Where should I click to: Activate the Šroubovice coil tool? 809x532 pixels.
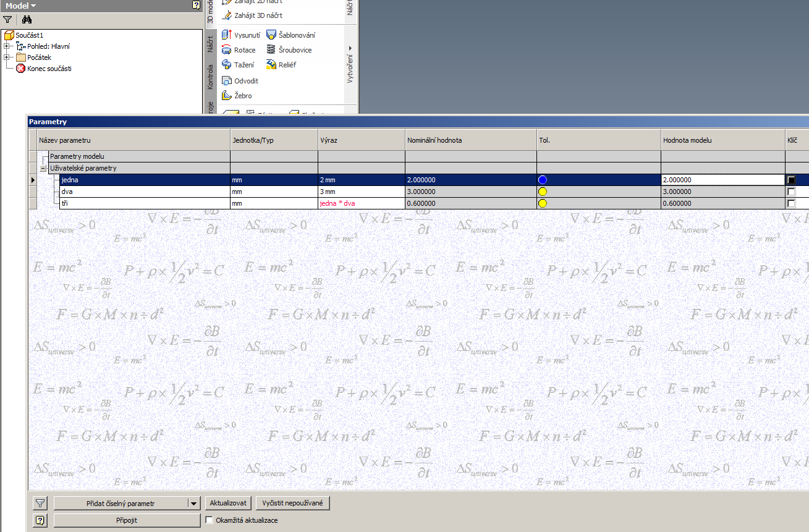(271, 50)
